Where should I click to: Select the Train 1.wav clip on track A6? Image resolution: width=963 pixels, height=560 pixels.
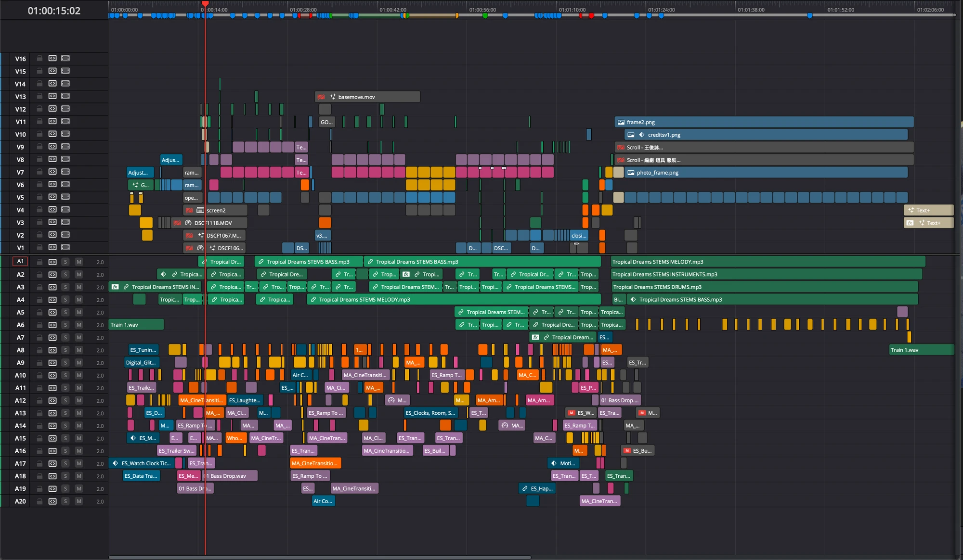(x=136, y=325)
